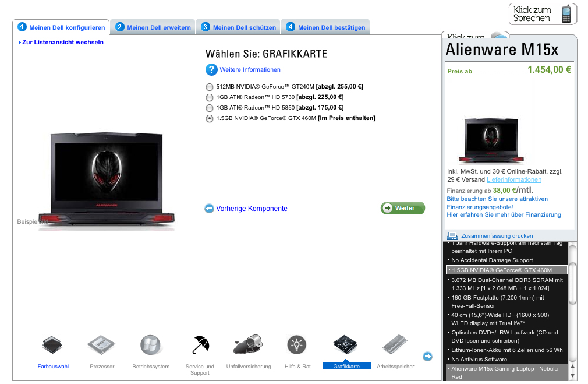The image size is (588, 384).
Task: Click the Grafikkarte label in component bar
Action: point(346,366)
